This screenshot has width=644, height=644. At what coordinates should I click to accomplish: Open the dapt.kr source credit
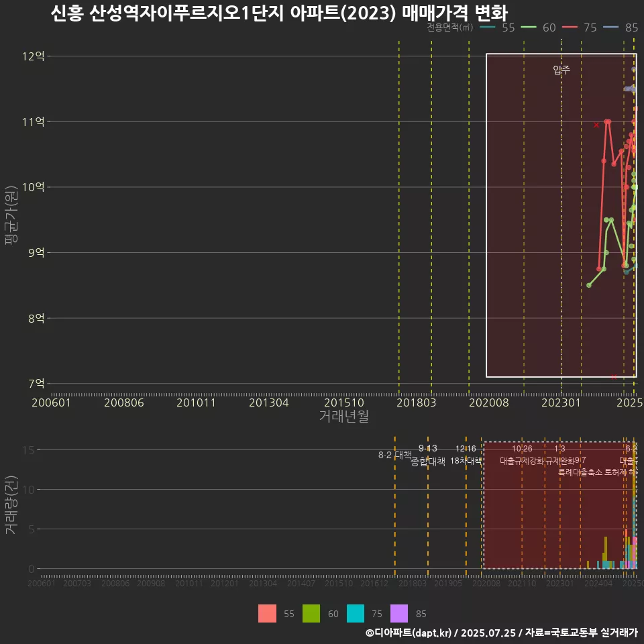[x=501, y=633]
